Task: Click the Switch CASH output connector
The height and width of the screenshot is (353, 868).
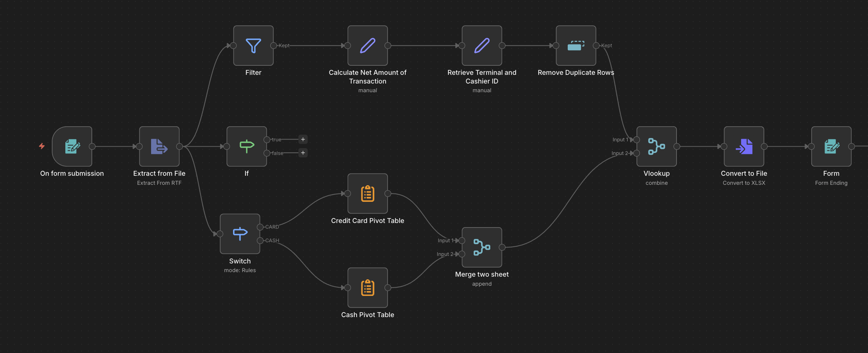Action: tap(260, 240)
